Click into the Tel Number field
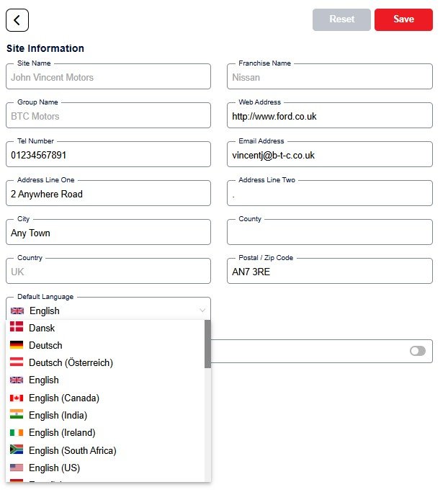448x500 pixels. coord(108,155)
